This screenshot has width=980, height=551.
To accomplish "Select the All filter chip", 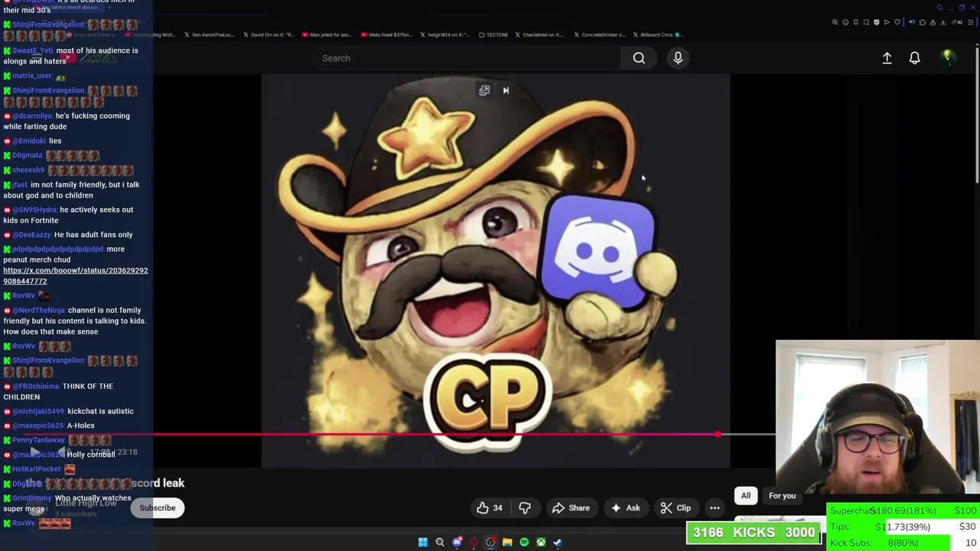I will click(x=746, y=496).
